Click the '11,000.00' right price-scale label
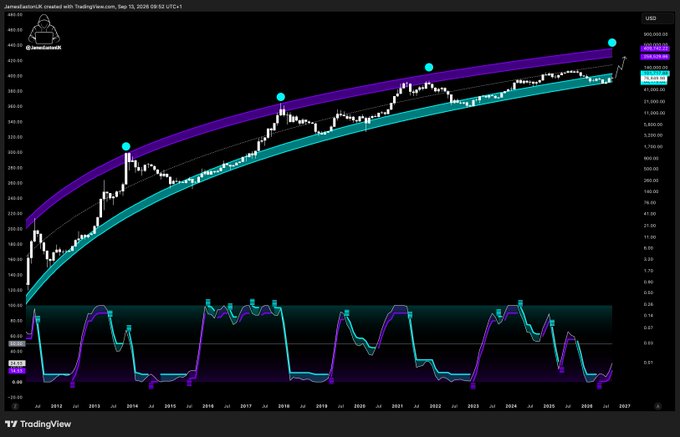 coord(655,113)
